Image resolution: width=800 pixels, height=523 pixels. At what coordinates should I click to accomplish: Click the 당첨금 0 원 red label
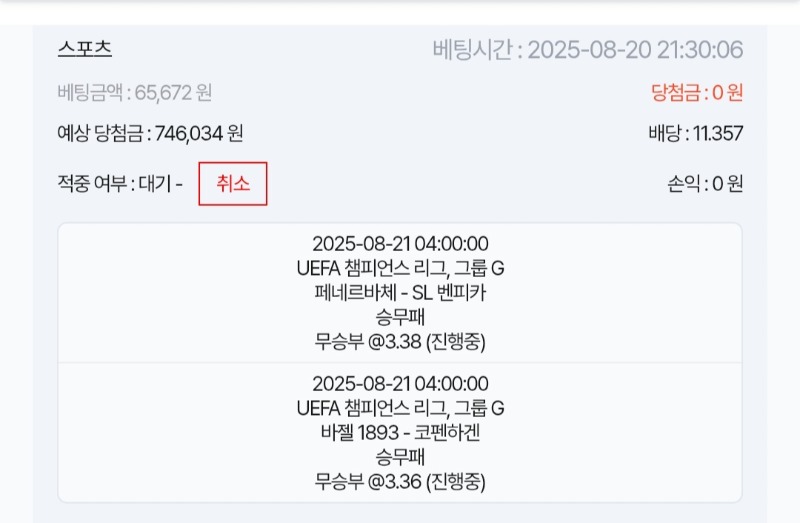point(697,93)
